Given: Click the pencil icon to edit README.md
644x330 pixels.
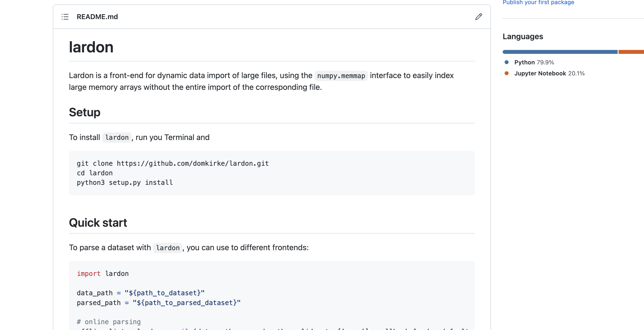Looking at the screenshot, I should (x=478, y=17).
